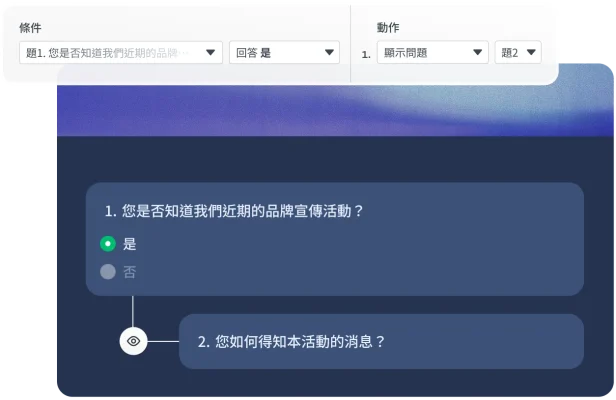Click the 是 answer label text
Image resolution: width=616 pixels, height=400 pixels.
(130, 244)
